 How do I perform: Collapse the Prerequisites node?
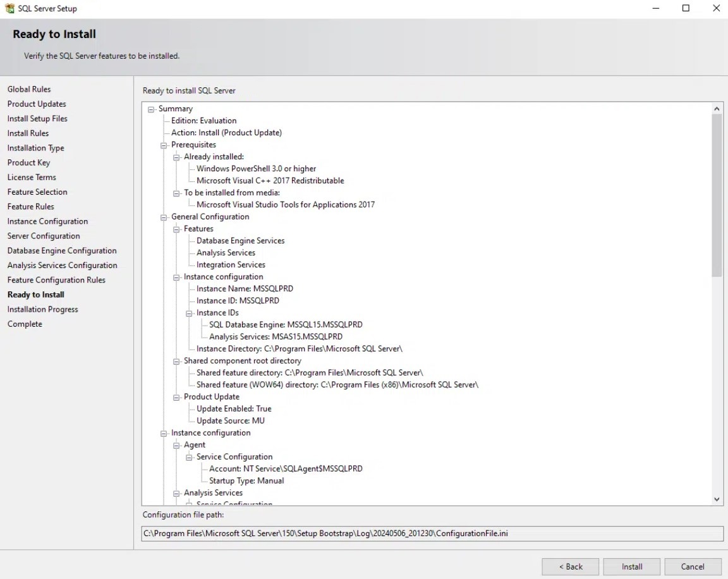tap(164, 145)
